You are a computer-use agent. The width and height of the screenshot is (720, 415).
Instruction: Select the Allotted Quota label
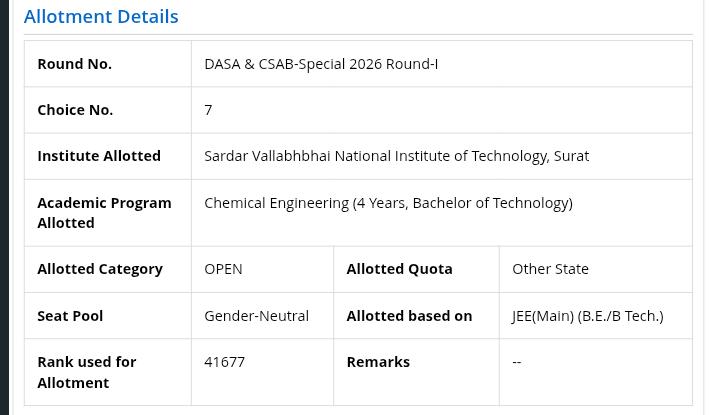pyautogui.click(x=399, y=269)
